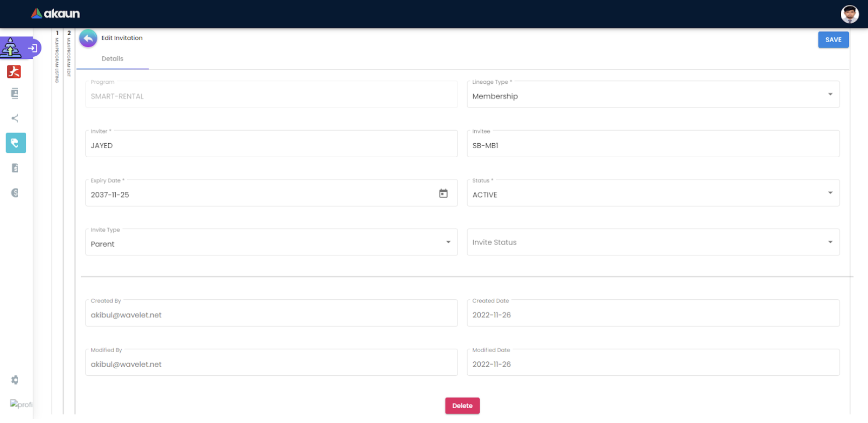
Task: Open the red running-figure app icon
Action: tap(14, 72)
